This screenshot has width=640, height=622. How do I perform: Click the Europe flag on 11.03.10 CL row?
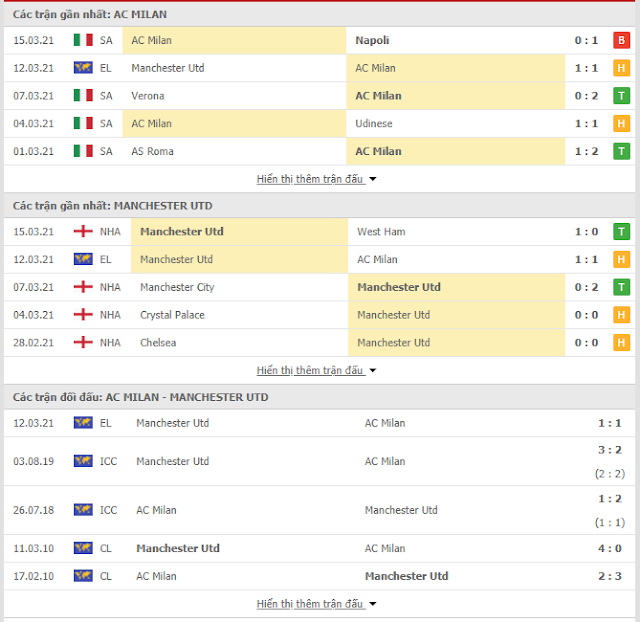[83, 548]
